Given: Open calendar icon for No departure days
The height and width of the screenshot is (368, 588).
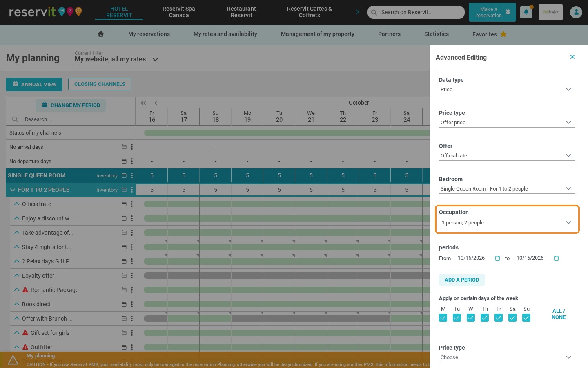Looking at the screenshot, I should tap(124, 161).
